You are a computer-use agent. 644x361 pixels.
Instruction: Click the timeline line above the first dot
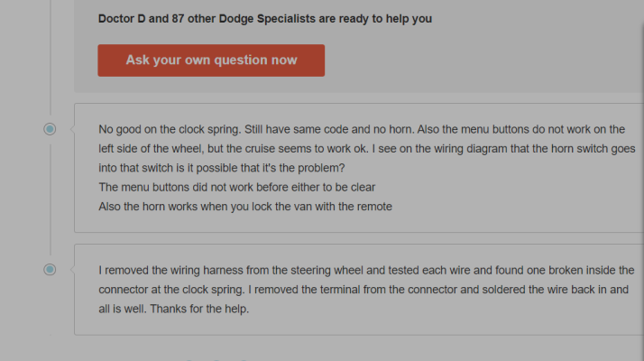[x=51, y=58]
